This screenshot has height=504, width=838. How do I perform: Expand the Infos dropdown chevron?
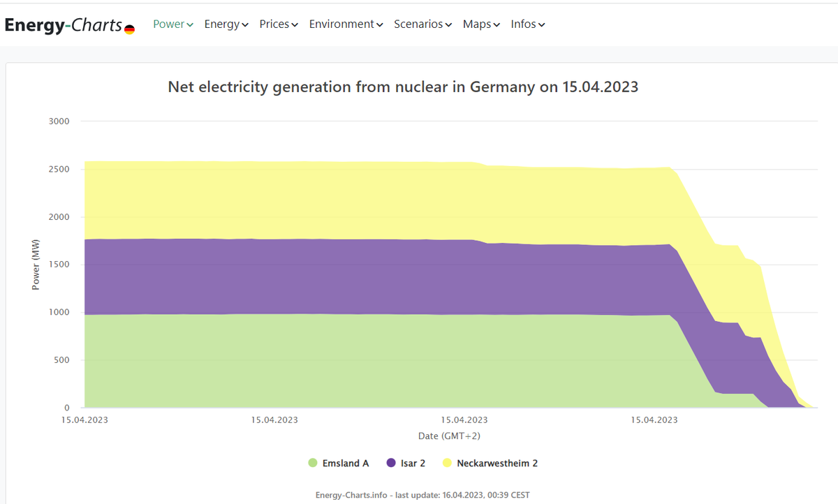pos(542,25)
